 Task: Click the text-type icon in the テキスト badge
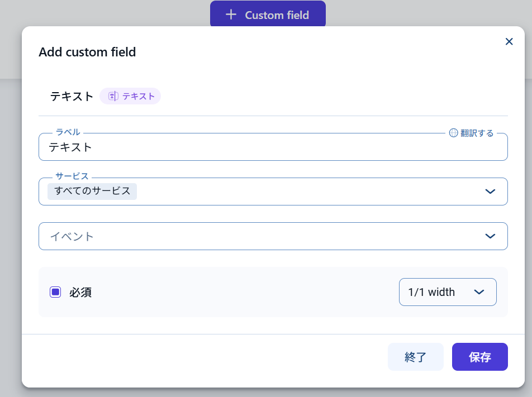tap(113, 96)
